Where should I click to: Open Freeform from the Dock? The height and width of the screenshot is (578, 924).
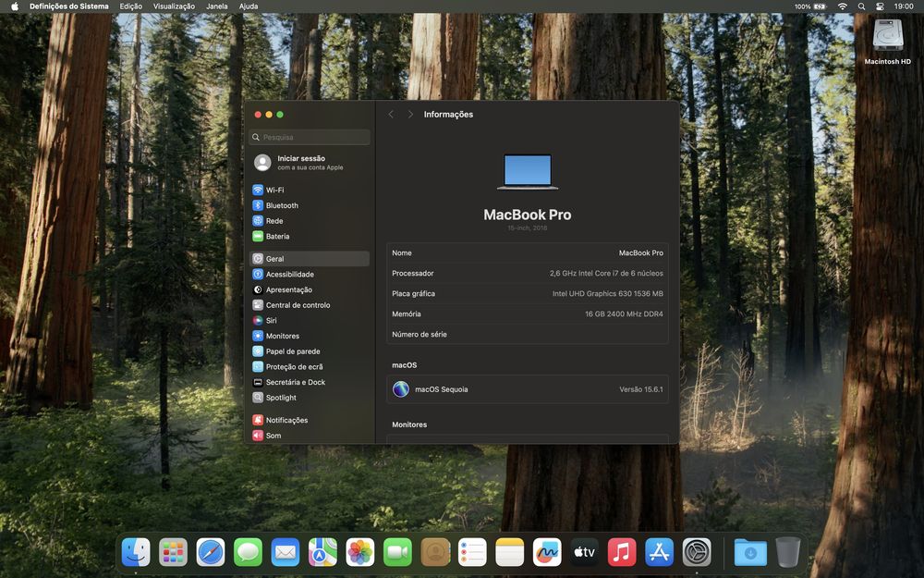(x=547, y=553)
